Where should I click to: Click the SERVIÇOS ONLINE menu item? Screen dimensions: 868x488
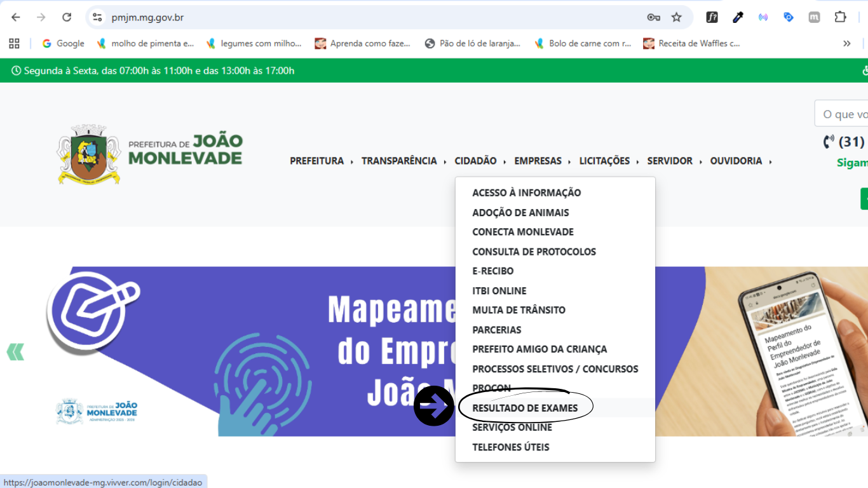(x=512, y=428)
